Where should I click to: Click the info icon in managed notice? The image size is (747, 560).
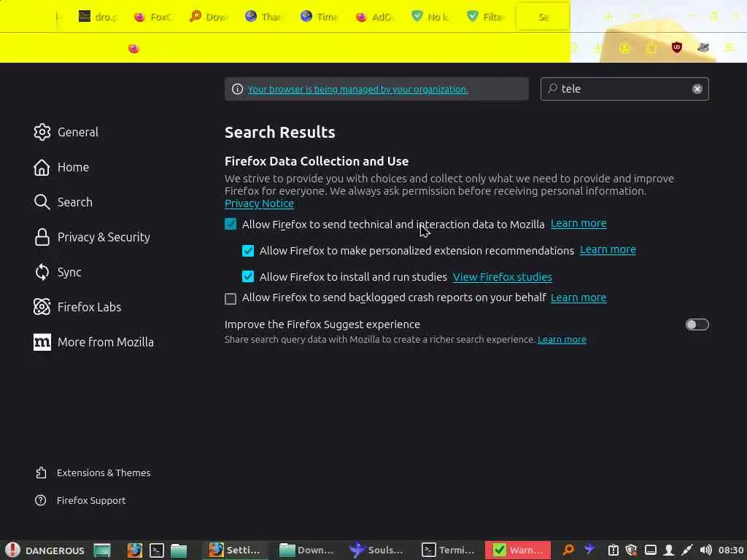pos(237,89)
